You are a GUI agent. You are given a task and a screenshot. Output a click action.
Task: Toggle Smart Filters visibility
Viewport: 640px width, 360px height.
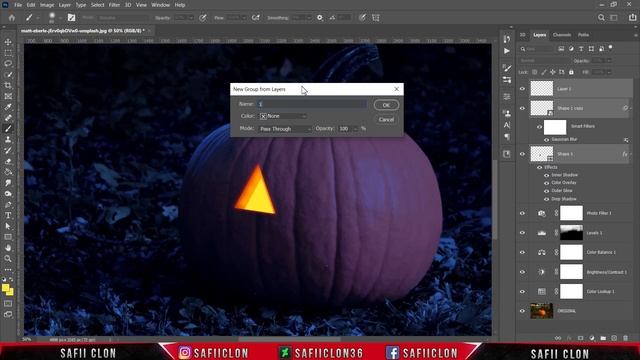click(x=539, y=127)
